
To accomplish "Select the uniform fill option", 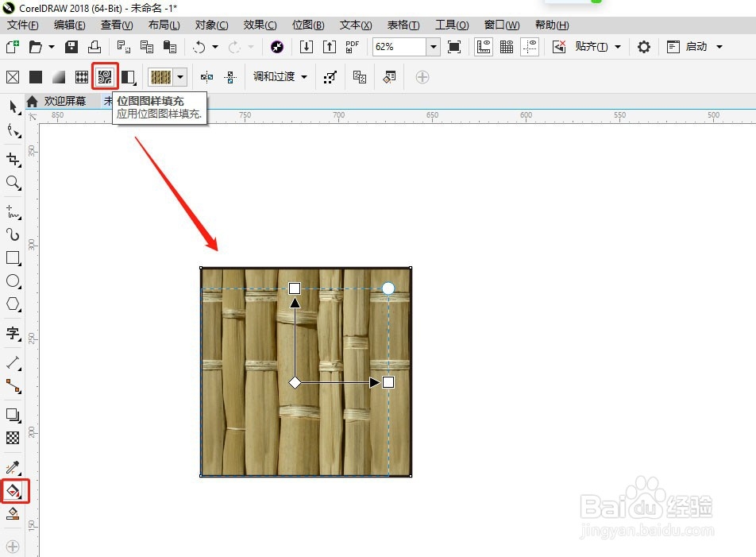I will 36,77.
